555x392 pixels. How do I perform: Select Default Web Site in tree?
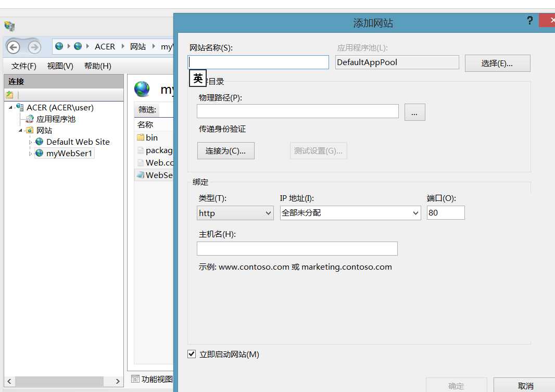(78, 142)
